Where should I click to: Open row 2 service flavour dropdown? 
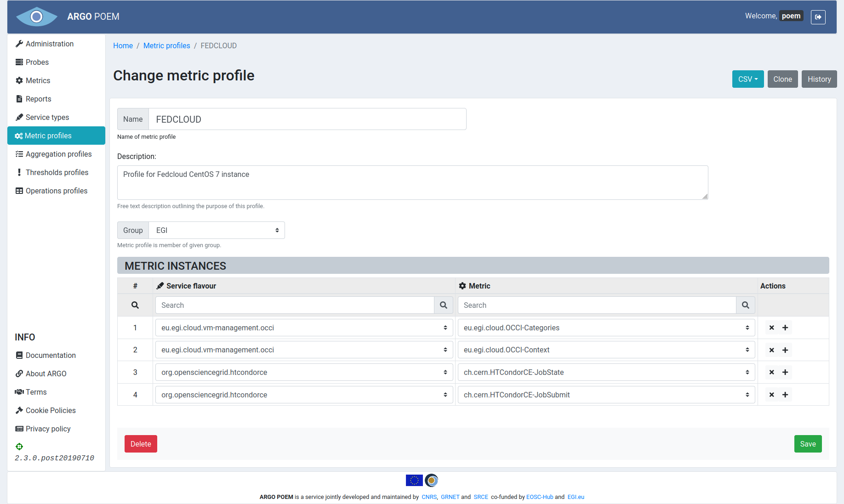(x=304, y=350)
